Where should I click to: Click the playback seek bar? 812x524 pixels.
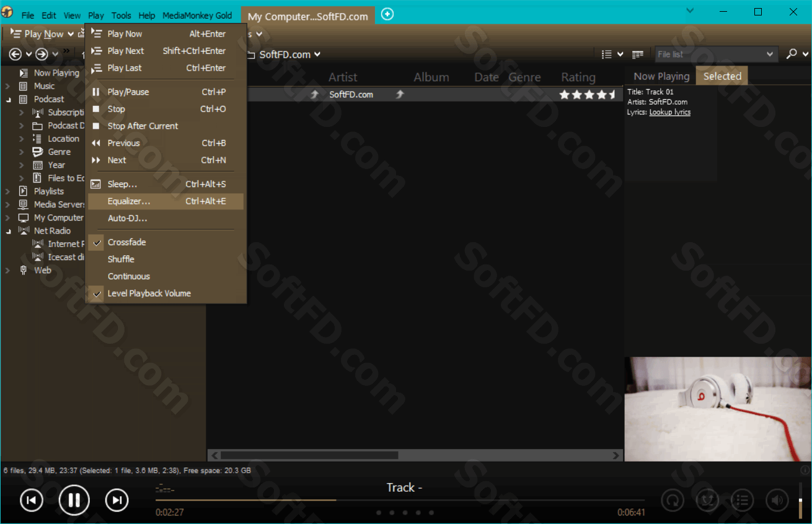pos(400,500)
